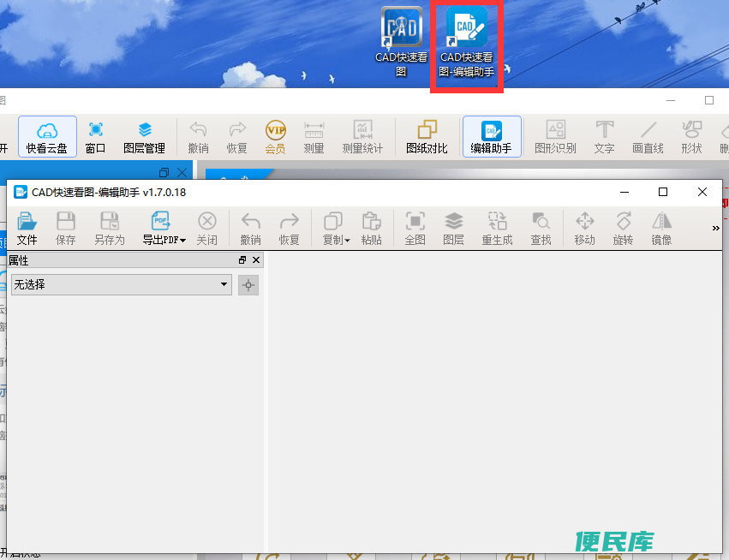Click 关闭 in the edit assistant toolbar
This screenshot has height=560, width=729.
point(207,228)
